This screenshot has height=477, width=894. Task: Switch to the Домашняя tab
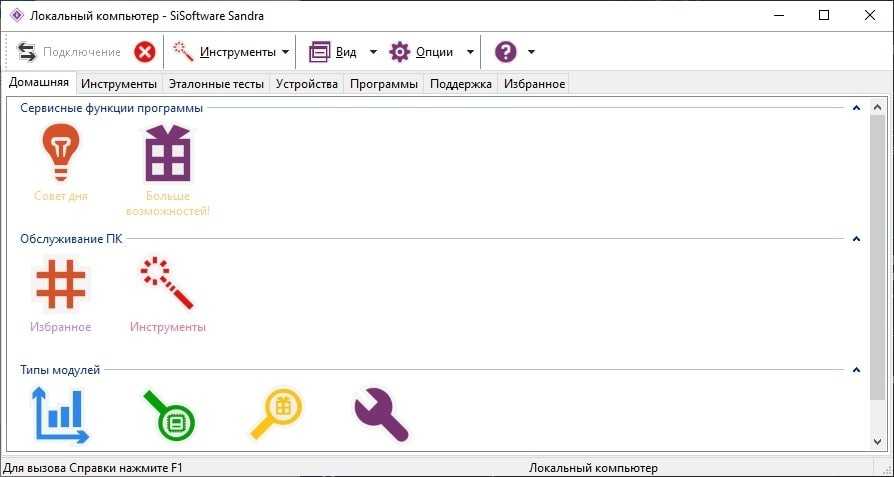click(x=39, y=83)
